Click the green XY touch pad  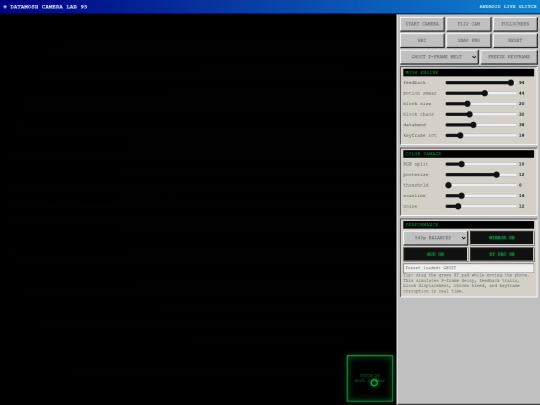[x=370, y=378]
